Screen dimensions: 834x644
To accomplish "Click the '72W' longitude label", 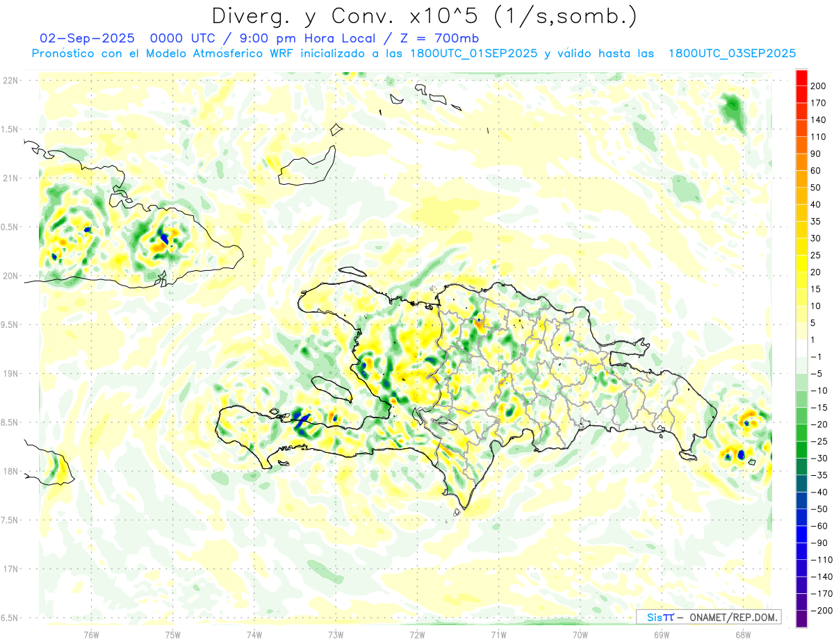I will click(417, 634).
